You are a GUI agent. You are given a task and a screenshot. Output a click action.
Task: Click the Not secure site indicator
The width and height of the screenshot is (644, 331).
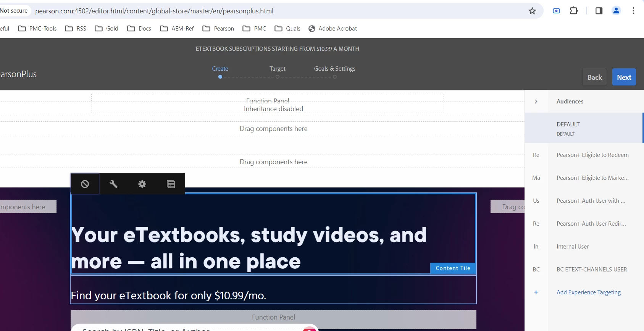[14, 11]
